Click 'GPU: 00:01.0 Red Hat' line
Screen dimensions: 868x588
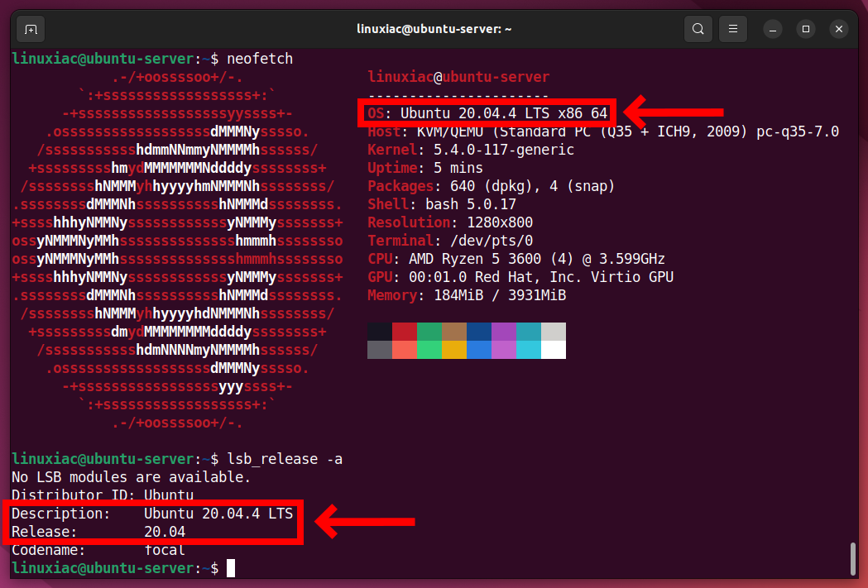click(520, 277)
